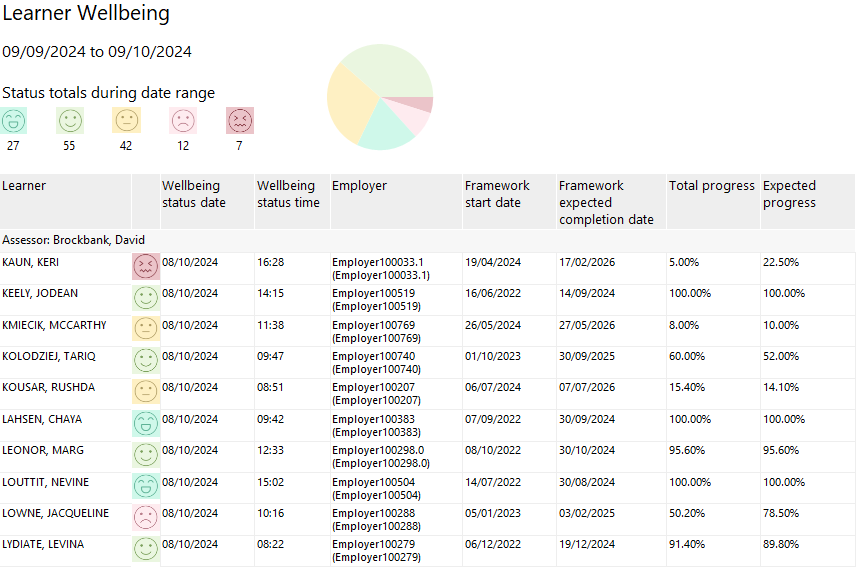Click Mccarthy Kmiecik's neutral face icon
Screen dimensions: 867x569
point(146,329)
